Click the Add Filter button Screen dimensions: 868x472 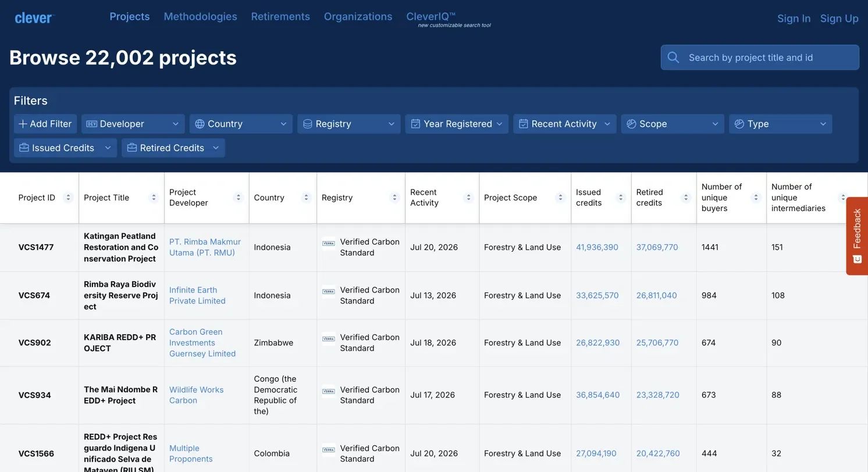click(x=45, y=124)
